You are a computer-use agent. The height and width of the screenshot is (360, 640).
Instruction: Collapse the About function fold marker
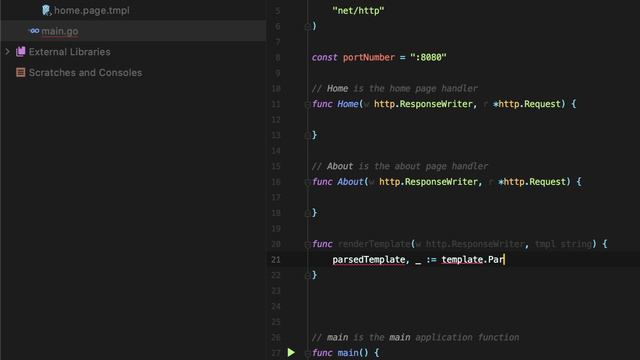(307, 182)
